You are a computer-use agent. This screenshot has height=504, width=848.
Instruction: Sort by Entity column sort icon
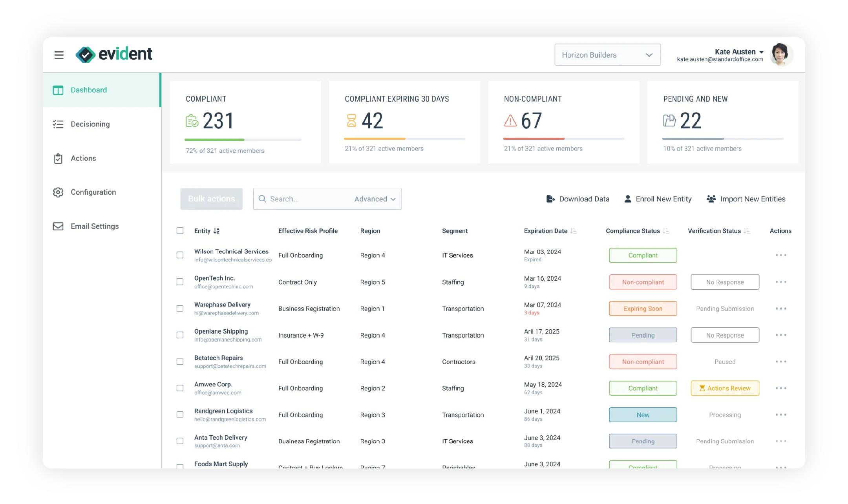coord(216,231)
